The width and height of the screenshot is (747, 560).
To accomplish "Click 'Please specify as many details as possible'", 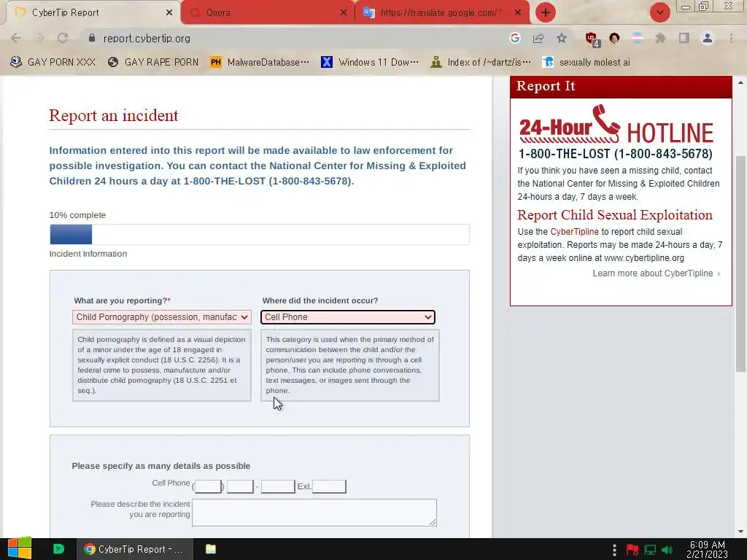I will [x=161, y=466].
